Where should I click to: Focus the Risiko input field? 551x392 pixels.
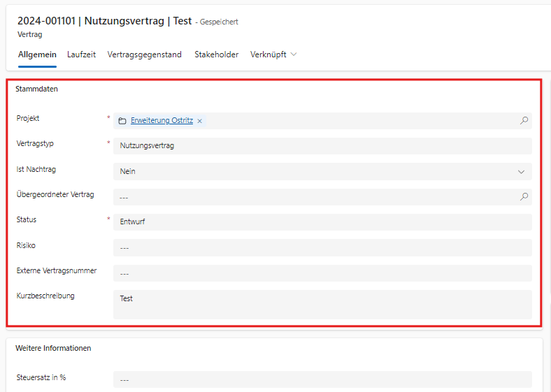tap(322, 248)
